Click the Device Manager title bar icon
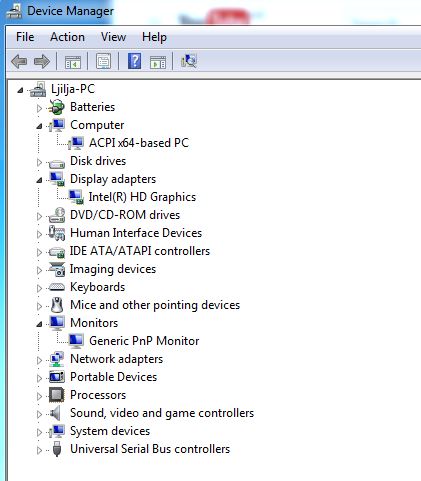This screenshot has width=421, height=481. pyautogui.click(x=14, y=11)
